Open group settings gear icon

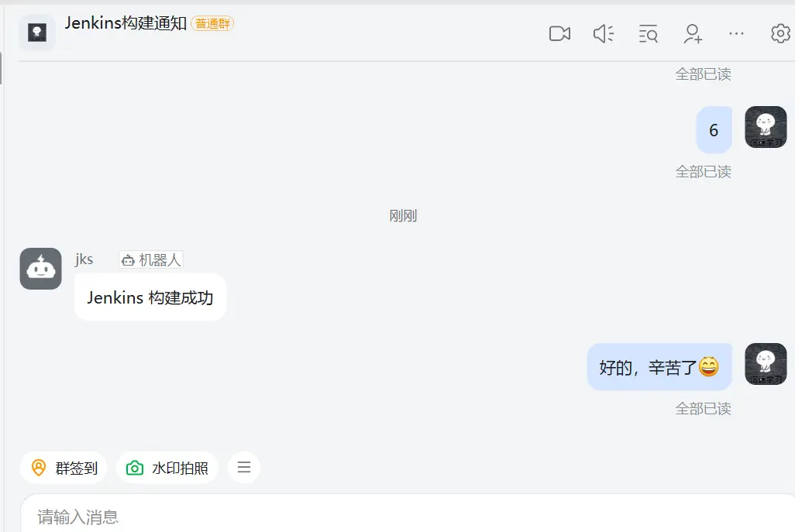tap(781, 34)
